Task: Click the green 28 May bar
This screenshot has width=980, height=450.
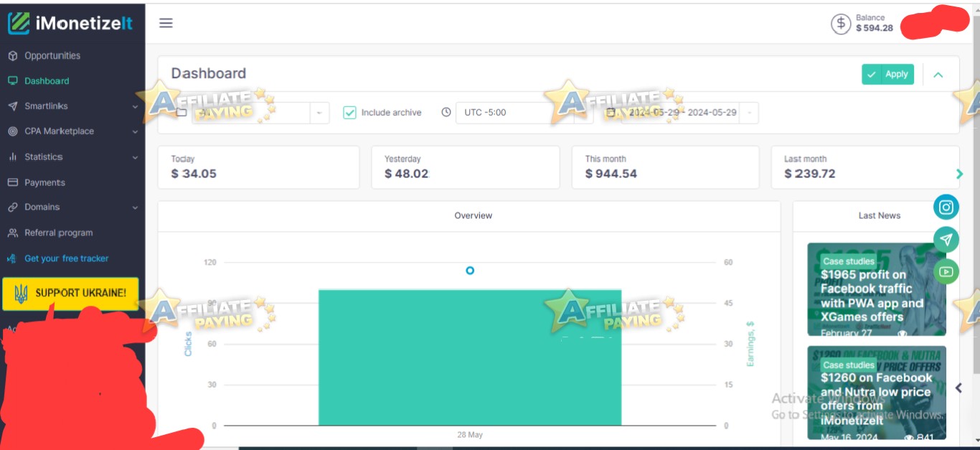Action: tap(470, 357)
